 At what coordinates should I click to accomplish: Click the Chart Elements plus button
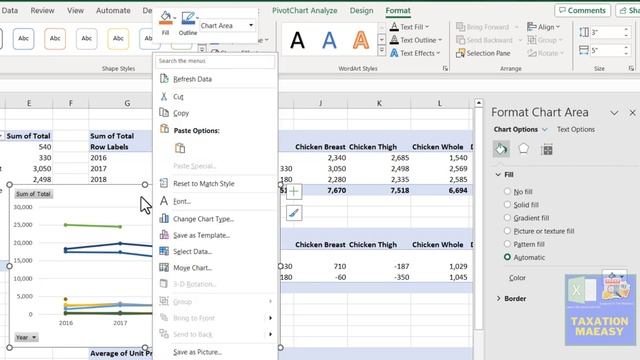294,191
